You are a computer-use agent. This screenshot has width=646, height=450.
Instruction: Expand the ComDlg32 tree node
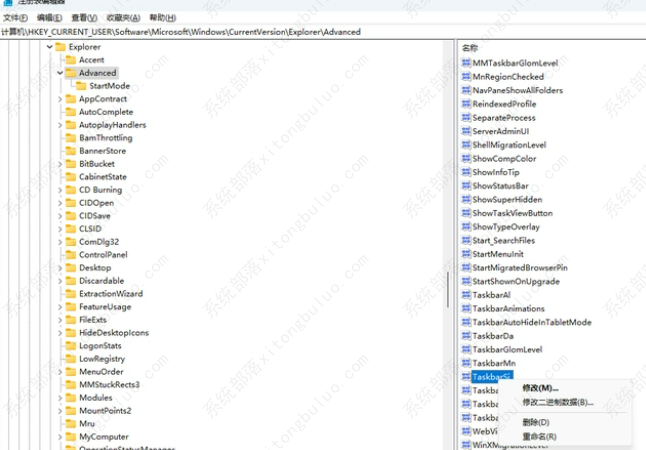[60, 242]
